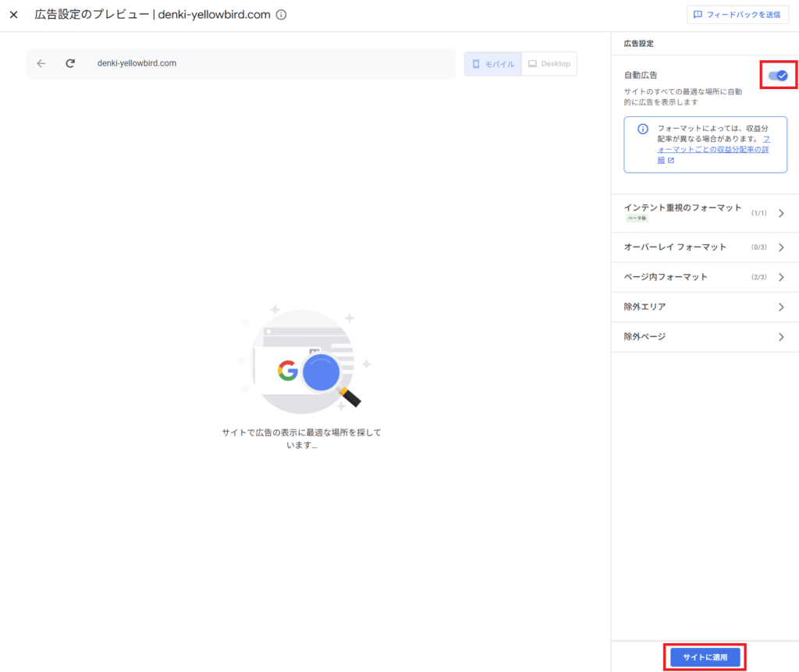Click the ベータ版 badge
The height and width of the screenshot is (672, 799).
637,219
